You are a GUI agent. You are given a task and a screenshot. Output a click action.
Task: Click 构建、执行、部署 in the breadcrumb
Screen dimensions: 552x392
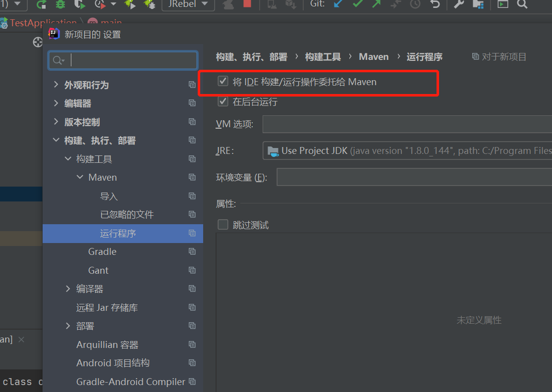click(x=251, y=57)
